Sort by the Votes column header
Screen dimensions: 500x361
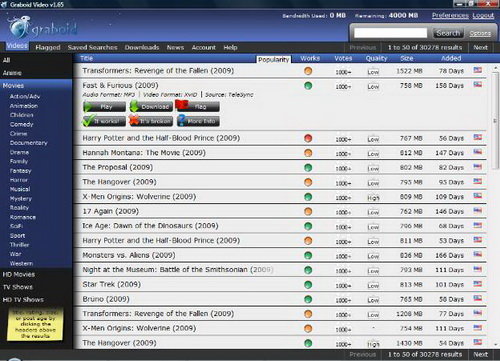(343, 58)
